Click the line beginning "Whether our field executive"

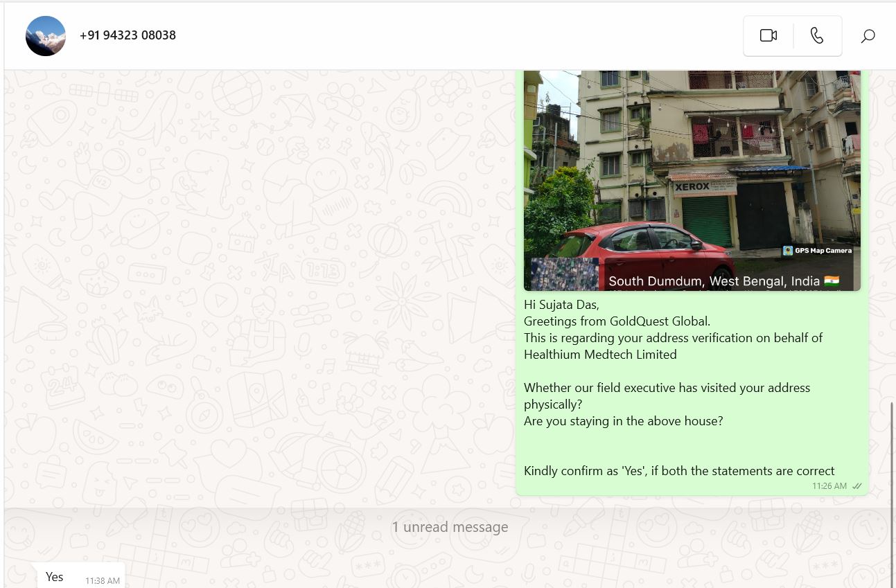[667, 388]
